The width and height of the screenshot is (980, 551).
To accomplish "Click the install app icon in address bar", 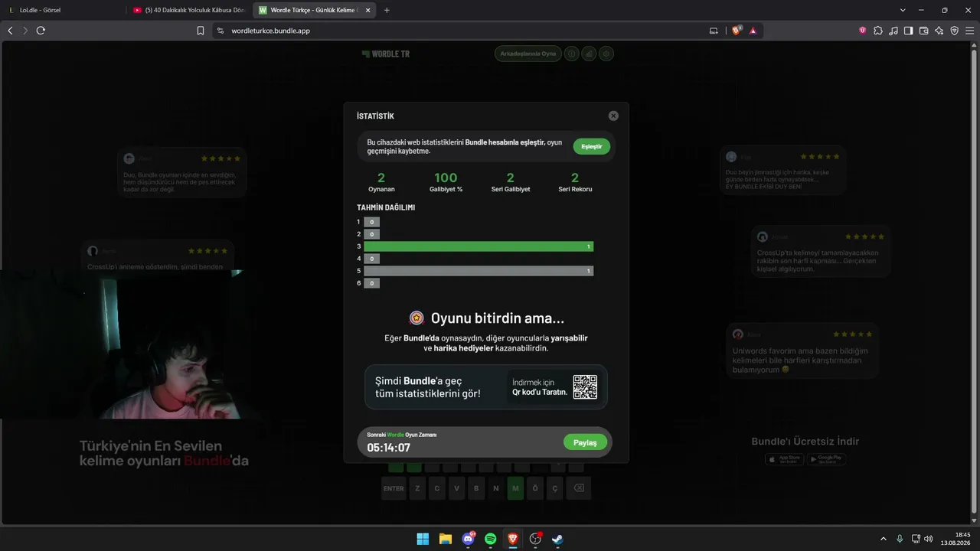I will (x=714, y=31).
